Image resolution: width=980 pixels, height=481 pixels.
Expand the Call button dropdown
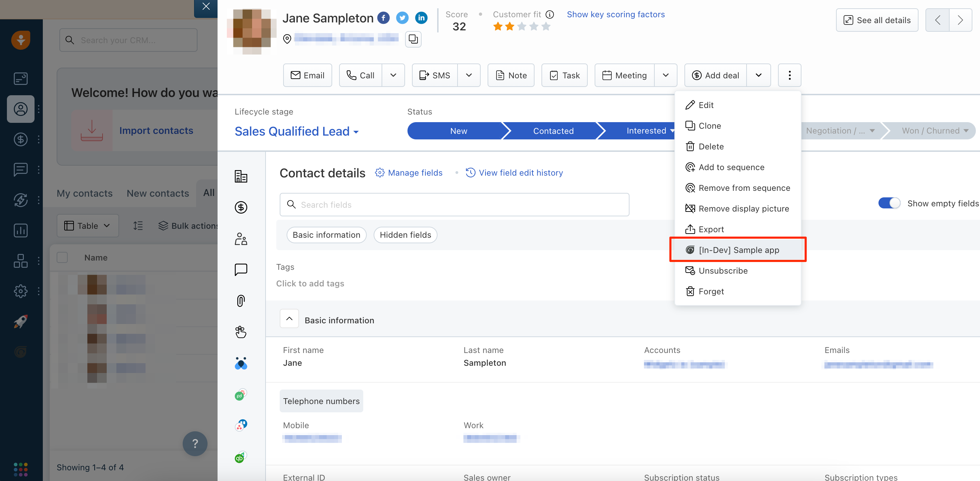[x=393, y=75]
